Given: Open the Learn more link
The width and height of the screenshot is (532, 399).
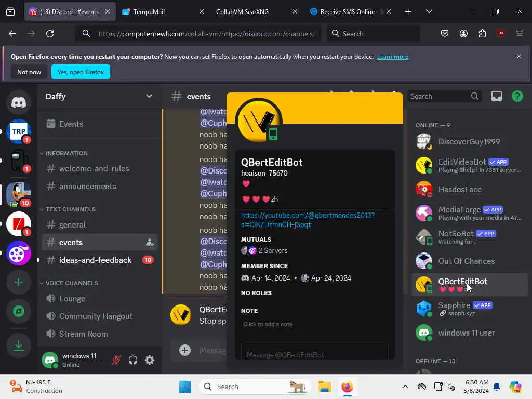Looking at the screenshot, I should coord(393,57).
